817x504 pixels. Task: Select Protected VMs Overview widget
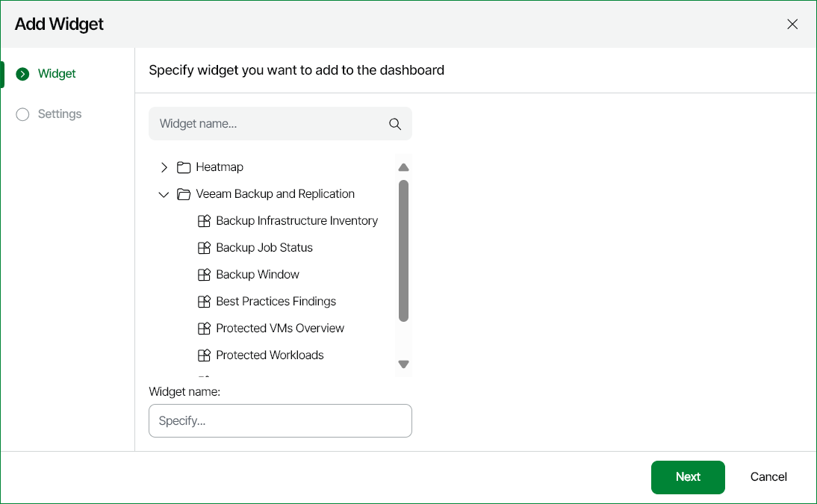tap(280, 329)
